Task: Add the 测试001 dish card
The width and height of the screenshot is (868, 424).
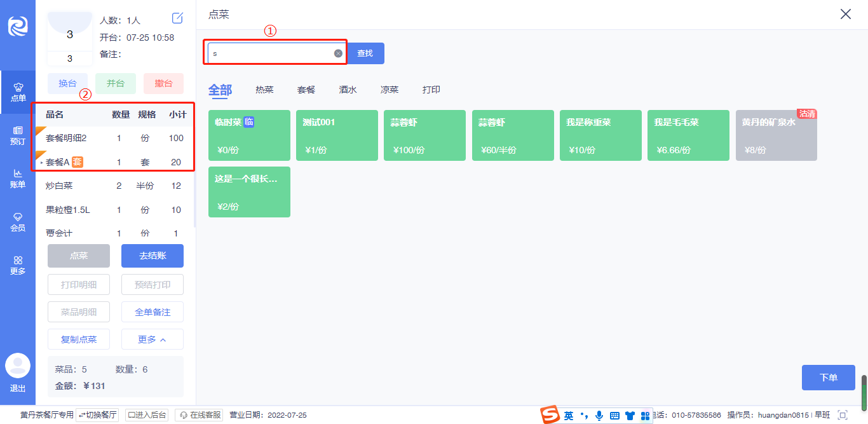Action: 337,135
